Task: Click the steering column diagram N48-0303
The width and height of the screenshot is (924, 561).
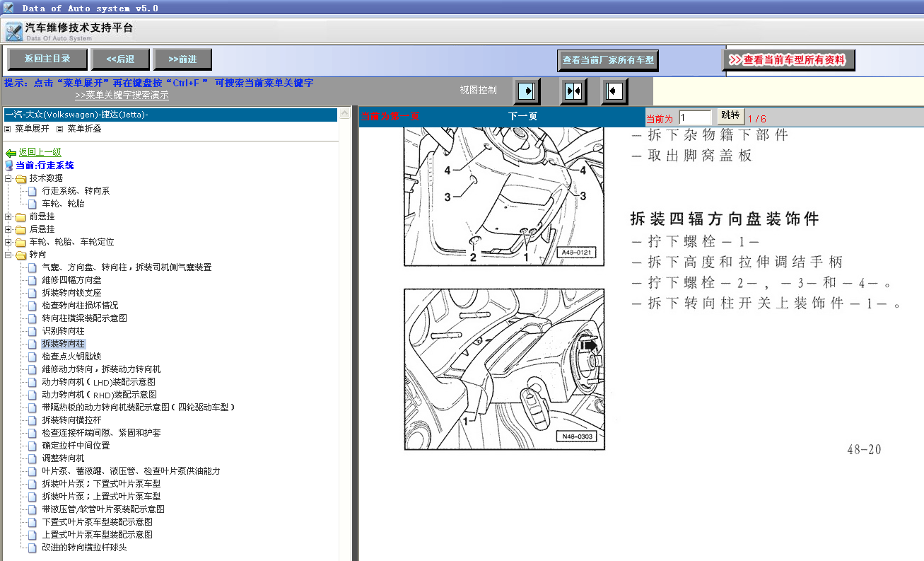Action: (x=504, y=369)
